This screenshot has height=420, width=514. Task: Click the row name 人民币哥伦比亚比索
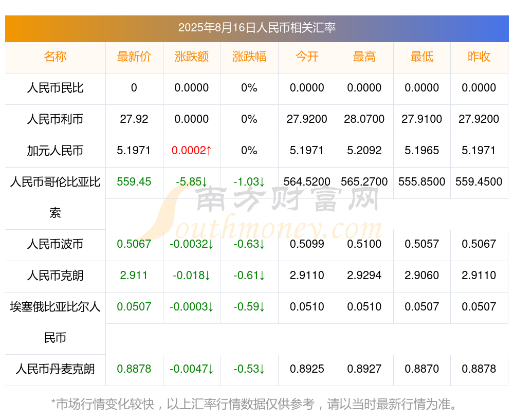(x=55, y=197)
